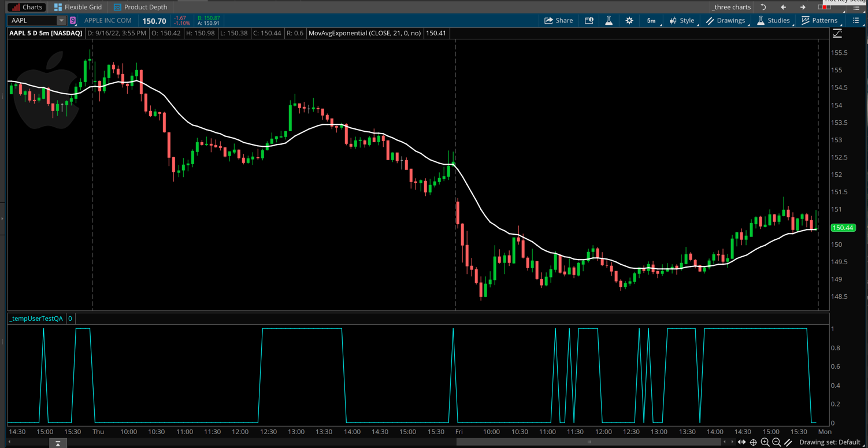Click the ask price A: 150.91
Viewport: 868px width, 448px height.
[209, 24]
